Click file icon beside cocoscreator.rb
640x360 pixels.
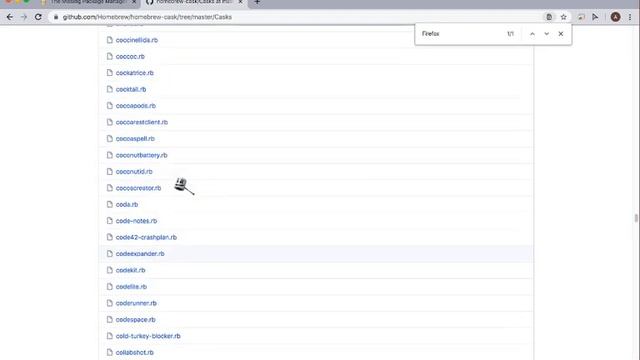click(x=109, y=188)
